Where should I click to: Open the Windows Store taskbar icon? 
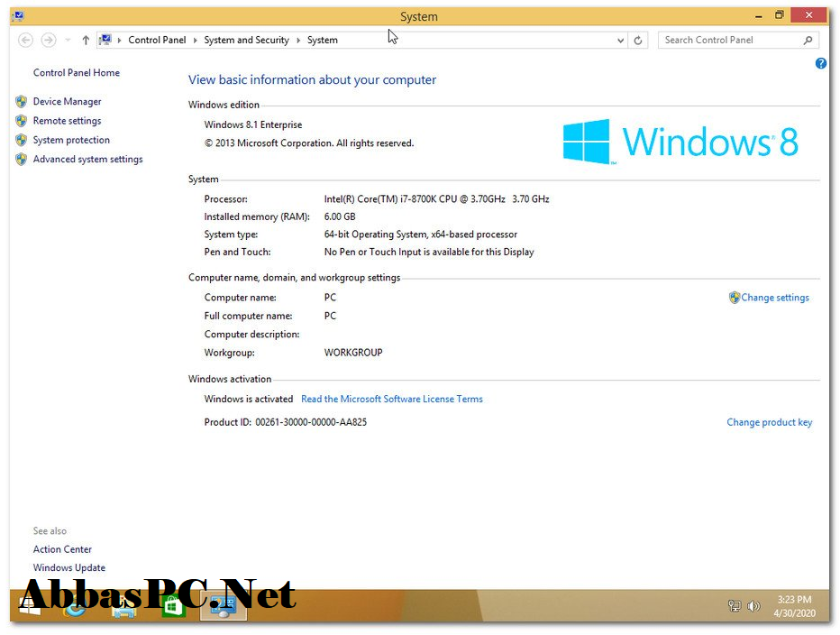pyautogui.click(x=173, y=606)
